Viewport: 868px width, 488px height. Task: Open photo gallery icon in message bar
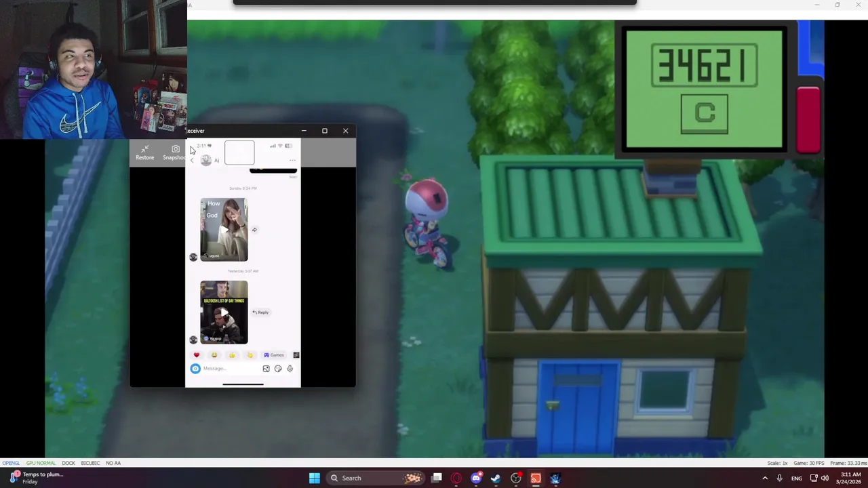(x=266, y=369)
